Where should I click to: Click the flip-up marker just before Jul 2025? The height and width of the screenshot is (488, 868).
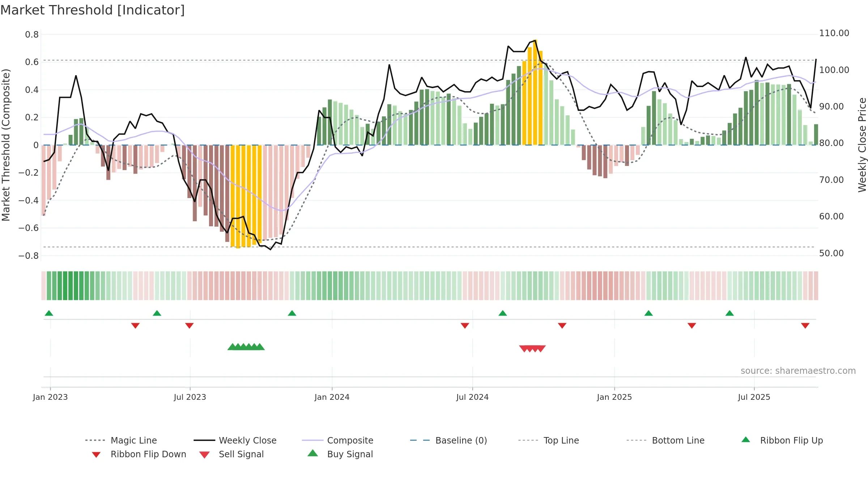(x=729, y=313)
